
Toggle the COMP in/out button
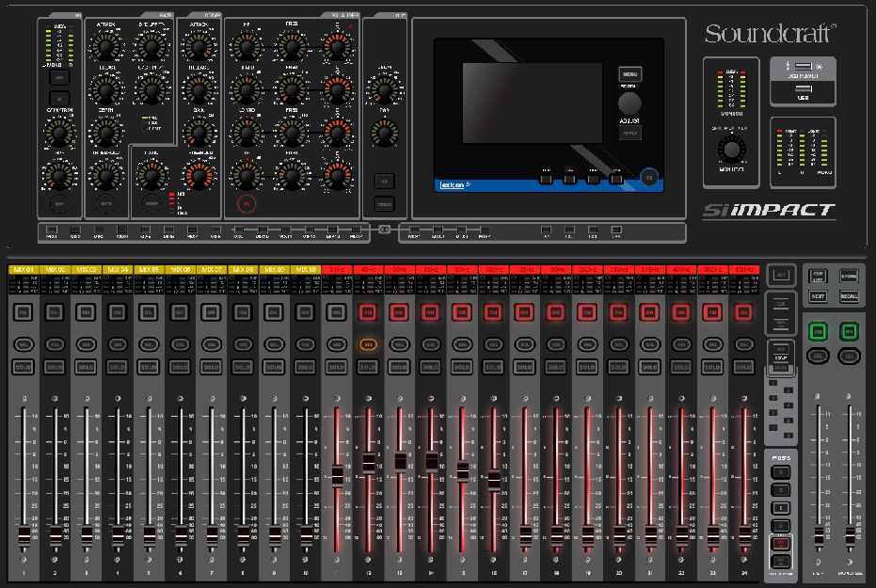[x=151, y=204]
